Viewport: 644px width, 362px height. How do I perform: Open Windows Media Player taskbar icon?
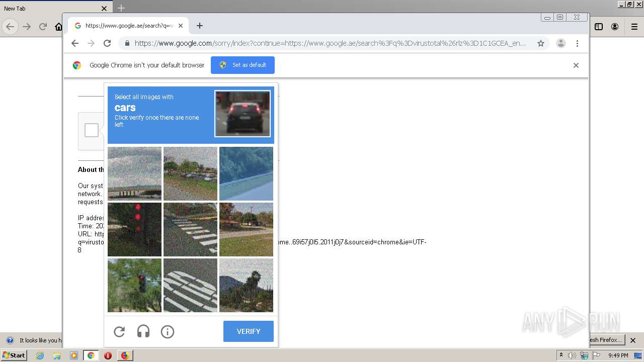74,355
